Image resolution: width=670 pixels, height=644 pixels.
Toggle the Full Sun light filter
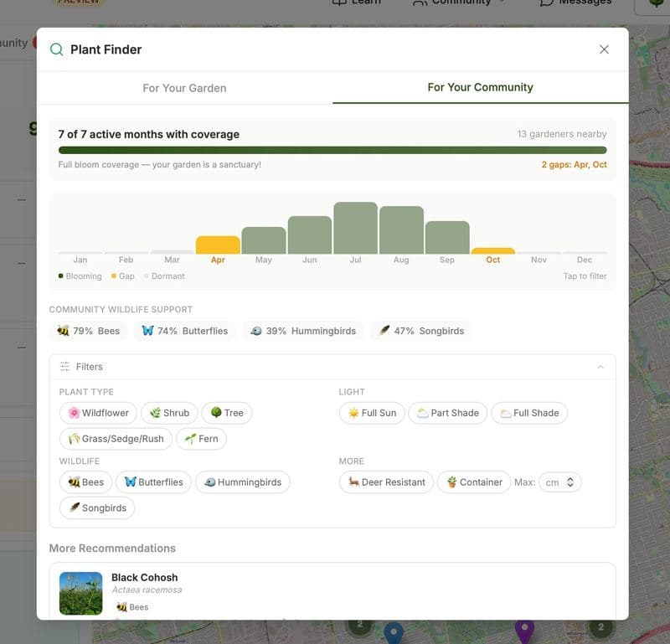pos(372,413)
